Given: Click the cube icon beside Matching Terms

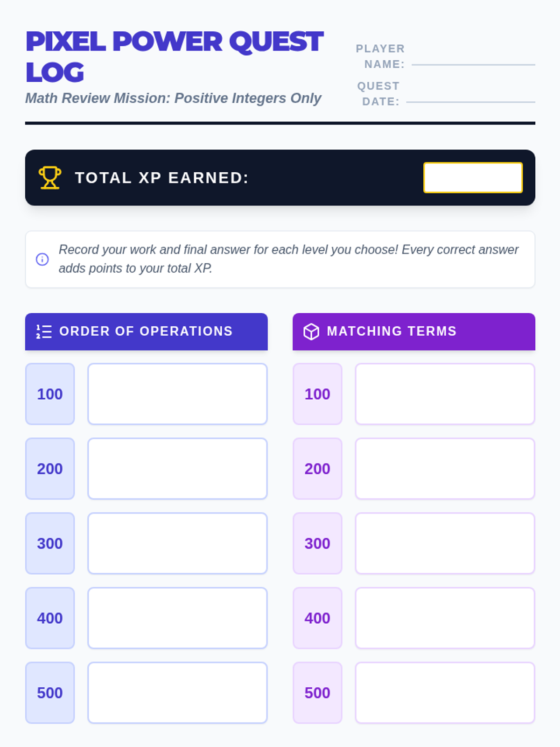Looking at the screenshot, I should [x=311, y=331].
